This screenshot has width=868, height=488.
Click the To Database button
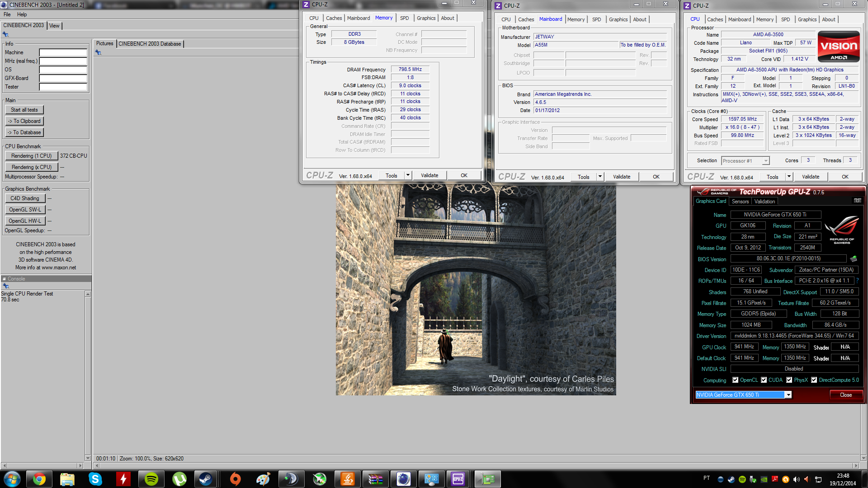24,132
